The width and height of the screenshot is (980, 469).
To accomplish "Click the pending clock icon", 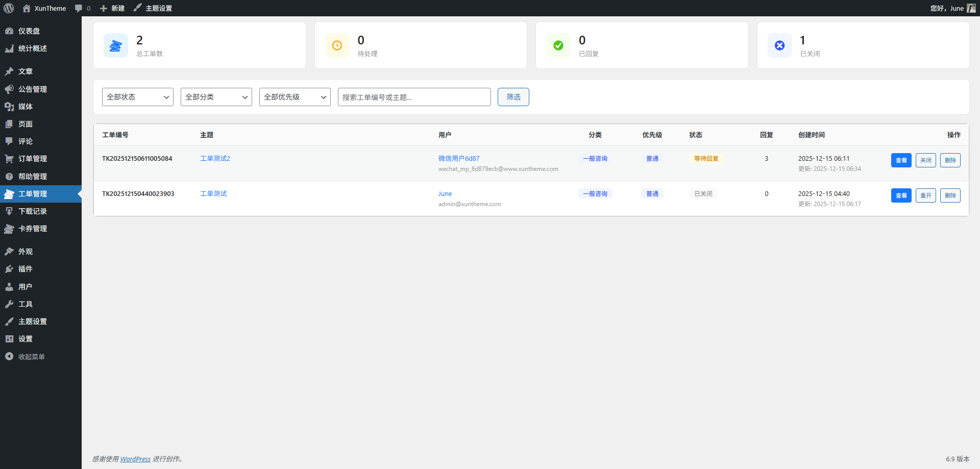I will pos(337,45).
